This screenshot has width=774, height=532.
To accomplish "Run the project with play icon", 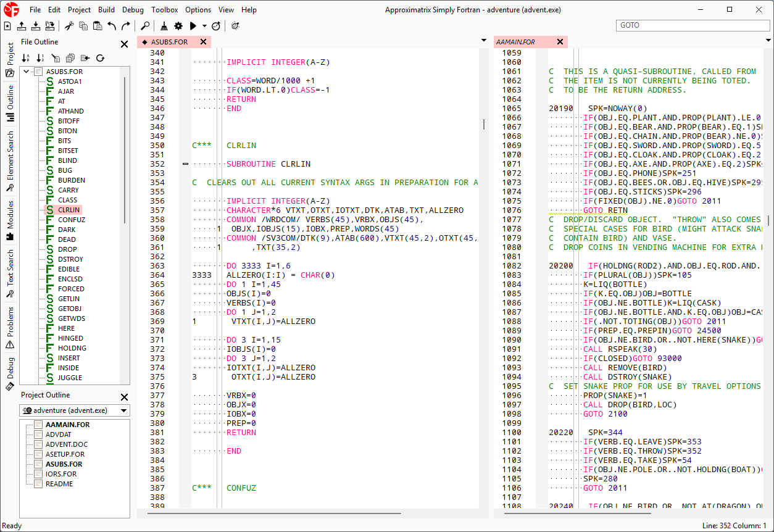I will point(193,26).
